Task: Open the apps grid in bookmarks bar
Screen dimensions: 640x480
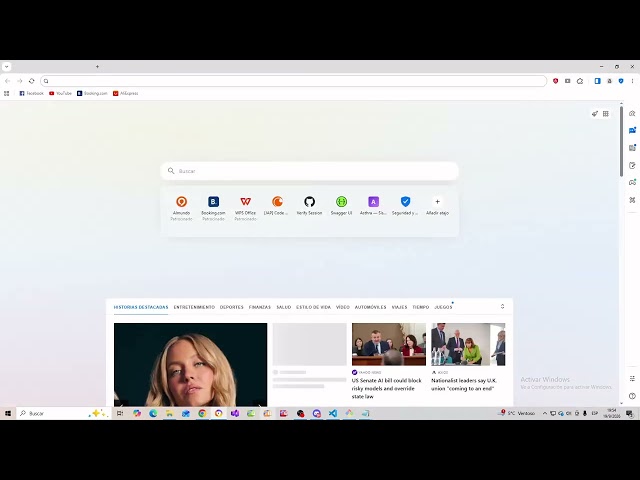Action: 7,93
